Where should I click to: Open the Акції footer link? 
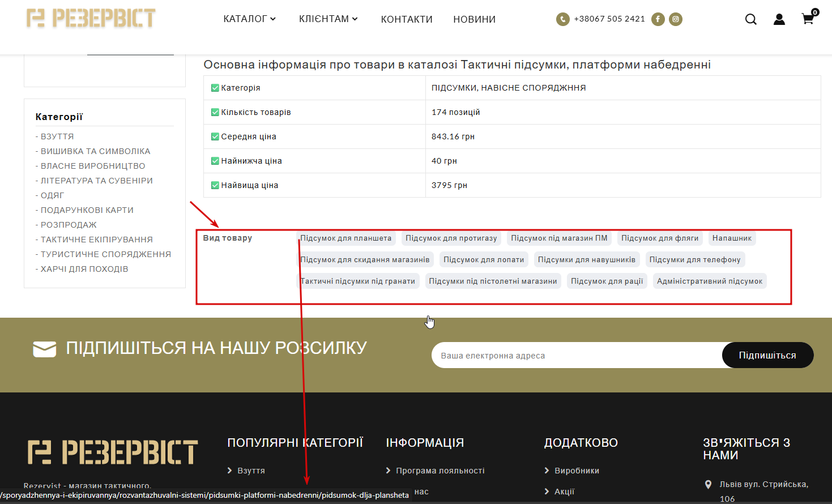[x=564, y=492]
